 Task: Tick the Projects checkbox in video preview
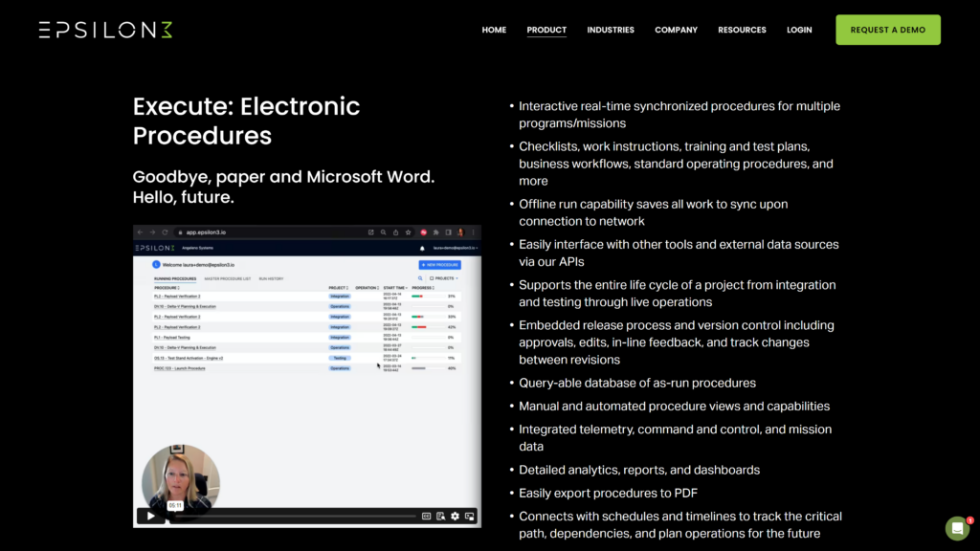(x=432, y=278)
